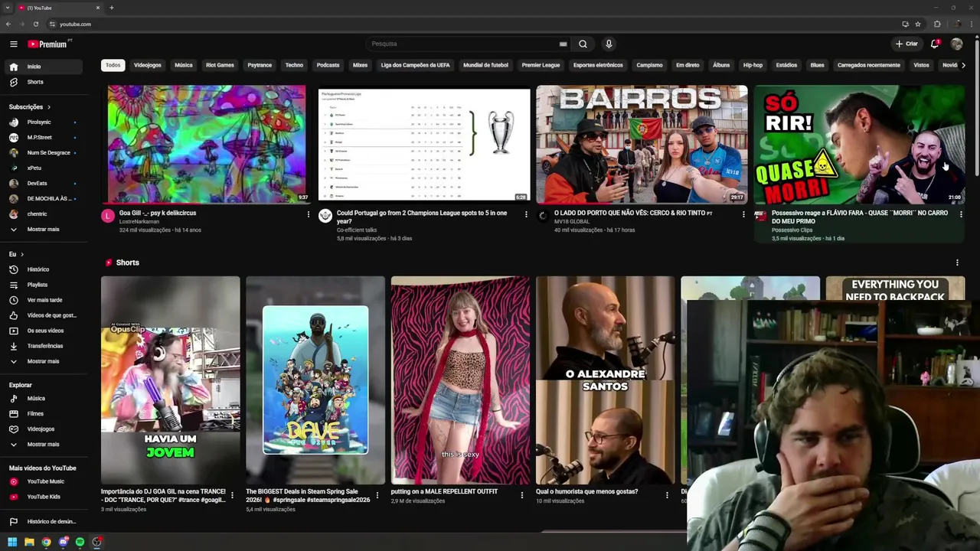The height and width of the screenshot is (551, 980).
Task: Open options for Steam Spring Sale short
Action: pyautogui.click(x=377, y=495)
